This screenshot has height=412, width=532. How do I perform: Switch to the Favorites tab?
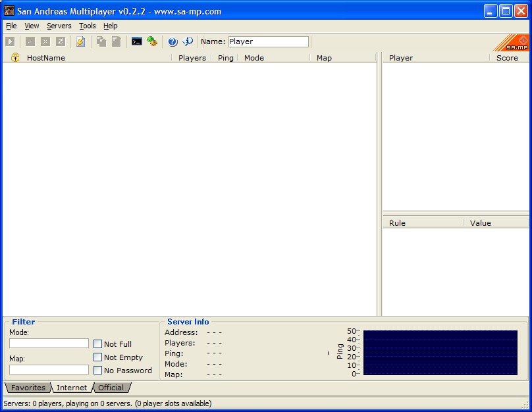click(x=28, y=388)
